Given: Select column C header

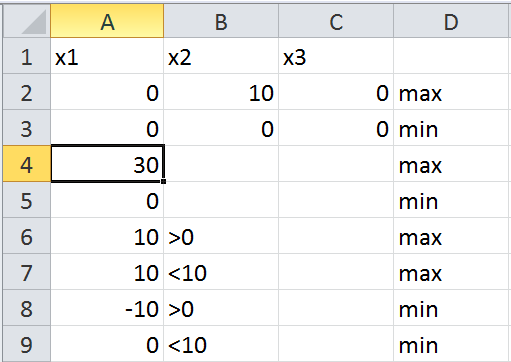Looking at the screenshot, I should click(336, 21).
